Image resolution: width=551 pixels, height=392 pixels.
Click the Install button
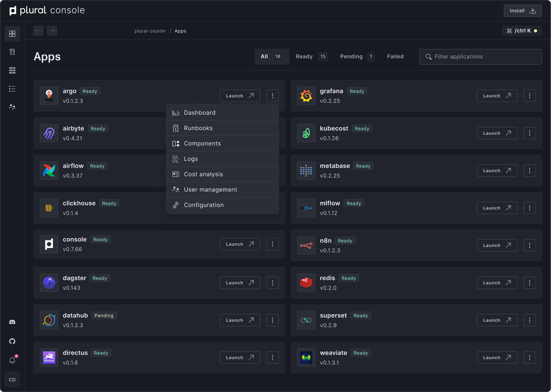coord(523,11)
